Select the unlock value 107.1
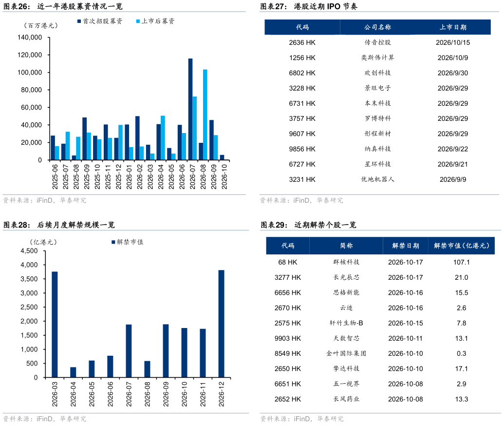The width and height of the screenshot is (504, 425). 462,262
